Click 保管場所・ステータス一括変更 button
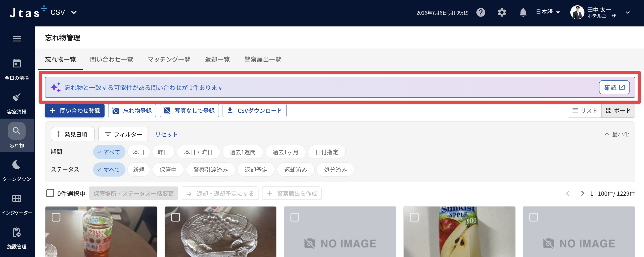This screenshot has width=644, height=257. (x=133, y=193)
